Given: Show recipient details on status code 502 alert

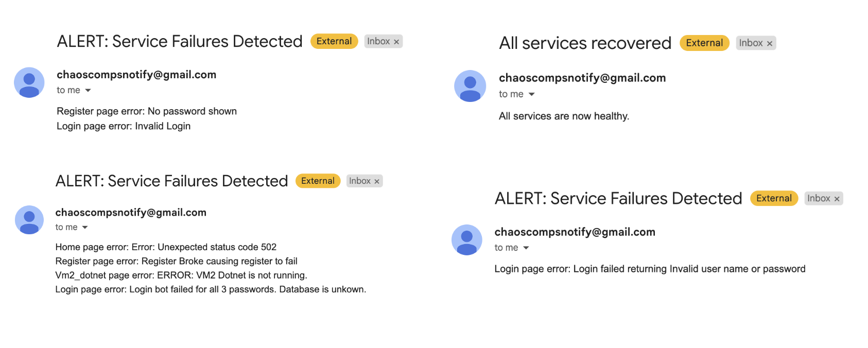Looking at the screenshot, I should [85, 228].
